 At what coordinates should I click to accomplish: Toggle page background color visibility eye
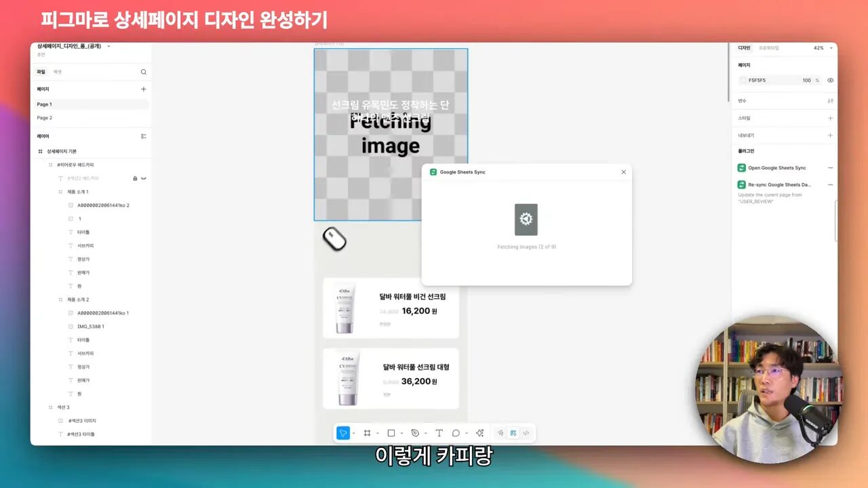click(x=830, y=80)
